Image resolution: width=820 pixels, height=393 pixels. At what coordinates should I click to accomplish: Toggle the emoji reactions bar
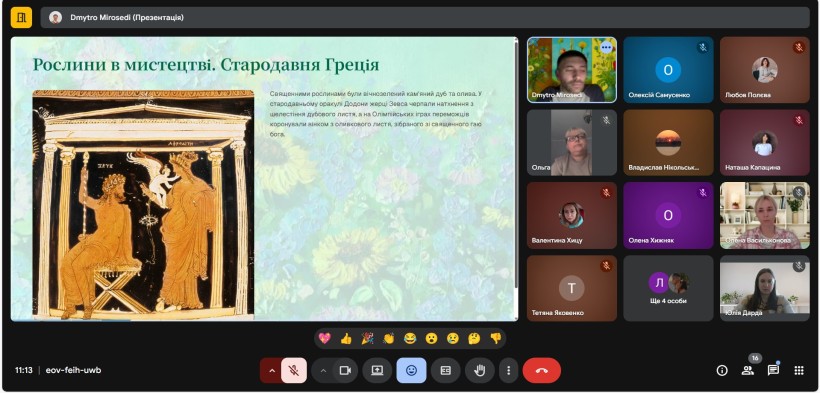pyautogui.click(x=412, y=370)
